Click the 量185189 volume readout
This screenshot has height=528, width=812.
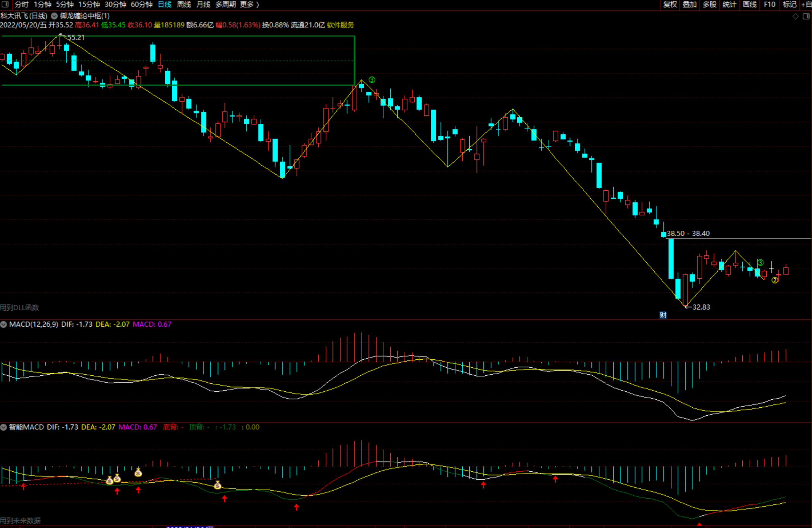169,25
